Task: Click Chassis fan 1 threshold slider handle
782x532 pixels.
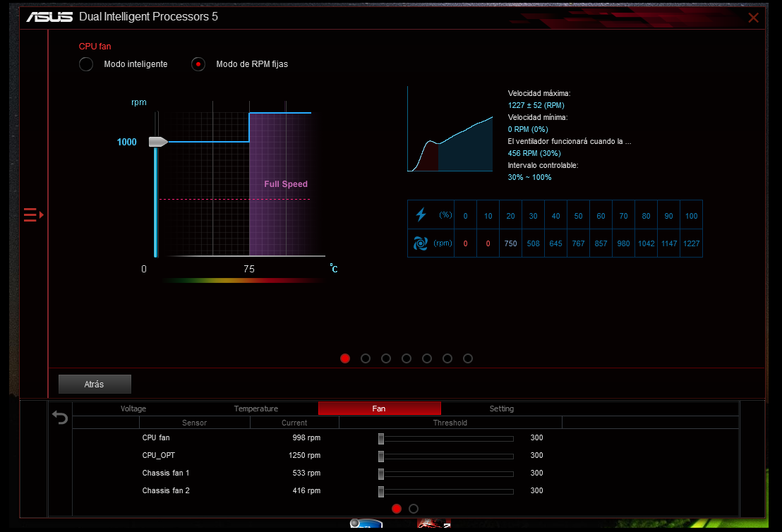Action: (381, 474)
